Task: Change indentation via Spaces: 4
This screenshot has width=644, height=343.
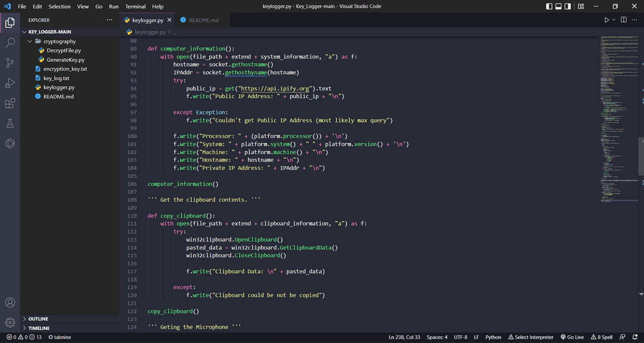Action: tap(437, 337)
